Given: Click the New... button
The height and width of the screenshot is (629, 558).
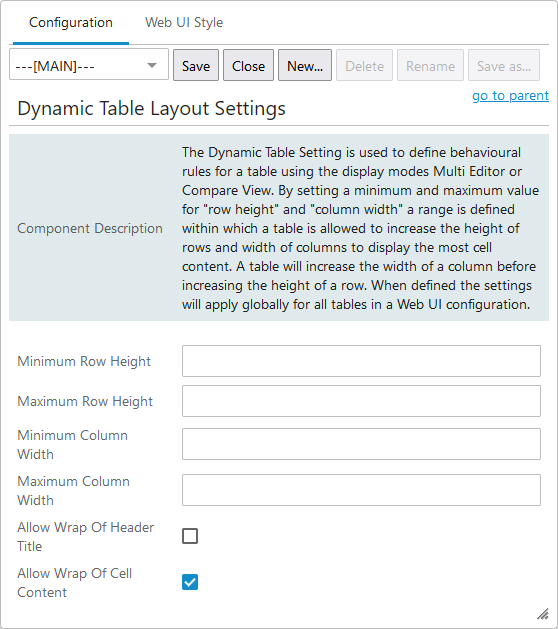Looking at the screenshot, I should pyautogui.click(x=305, y=65).
